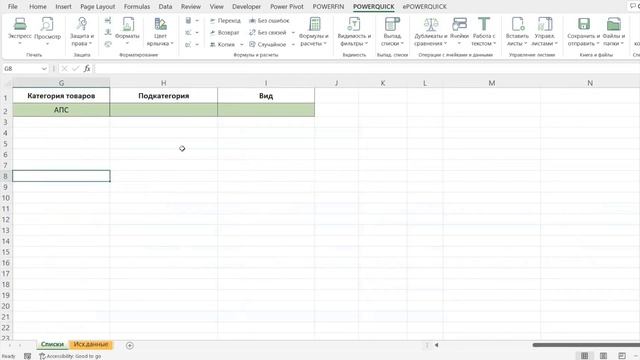Click the New Sheet plus icon
Viewport: 640px width, 360px height.
tap(129, 345)
